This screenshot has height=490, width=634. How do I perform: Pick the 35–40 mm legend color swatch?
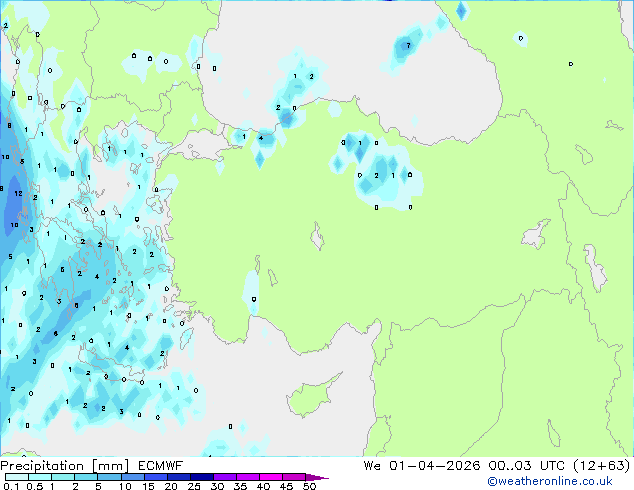[x=247, y=477]
